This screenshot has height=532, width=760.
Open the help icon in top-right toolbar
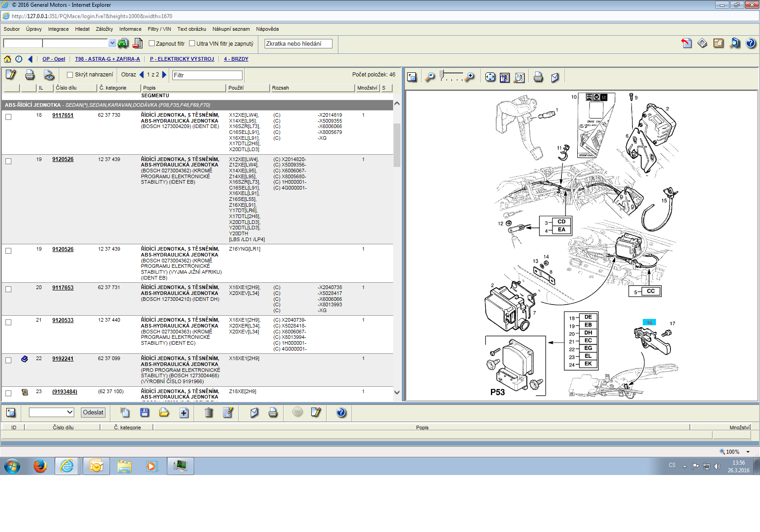(x=750, y=43)
